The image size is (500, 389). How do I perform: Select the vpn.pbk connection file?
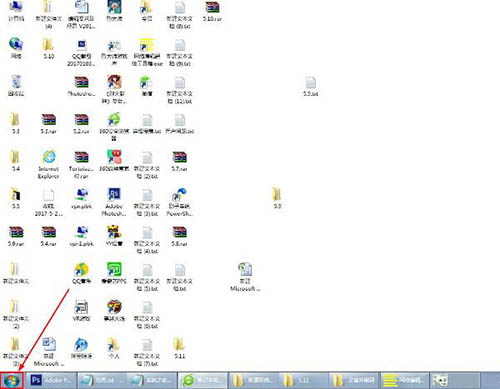(x=81, y=198)
